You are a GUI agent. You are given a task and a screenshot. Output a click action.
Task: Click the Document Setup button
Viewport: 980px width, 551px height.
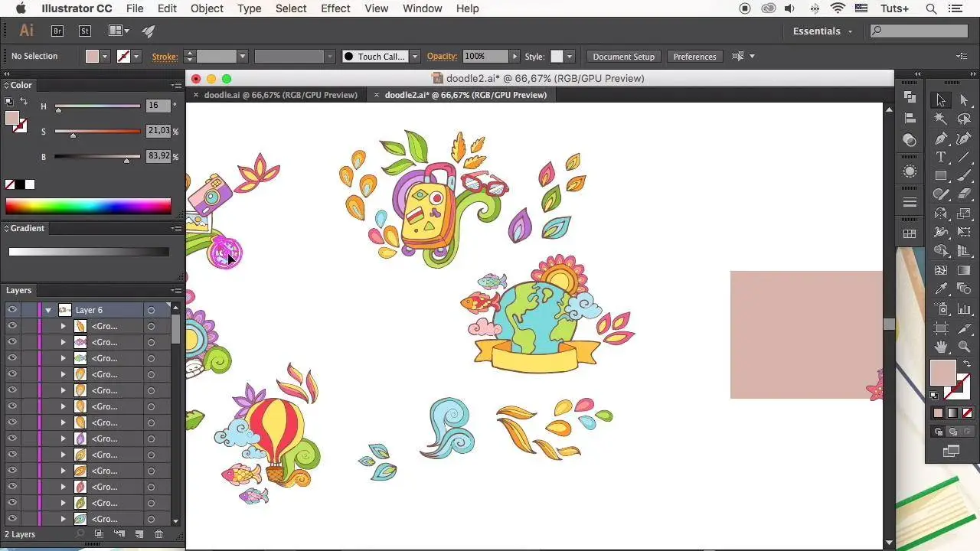(x=623, y=57)
